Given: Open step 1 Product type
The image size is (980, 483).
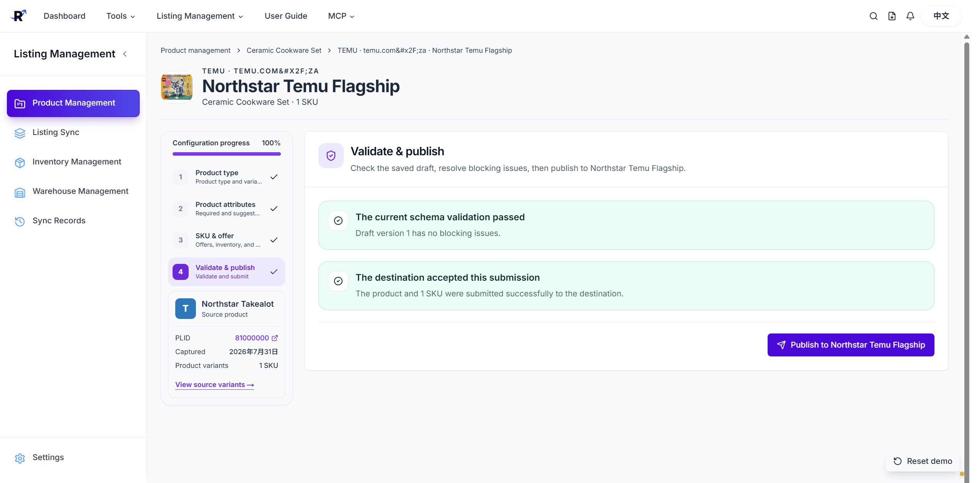Looking at the screenshot, I should 227,177.
